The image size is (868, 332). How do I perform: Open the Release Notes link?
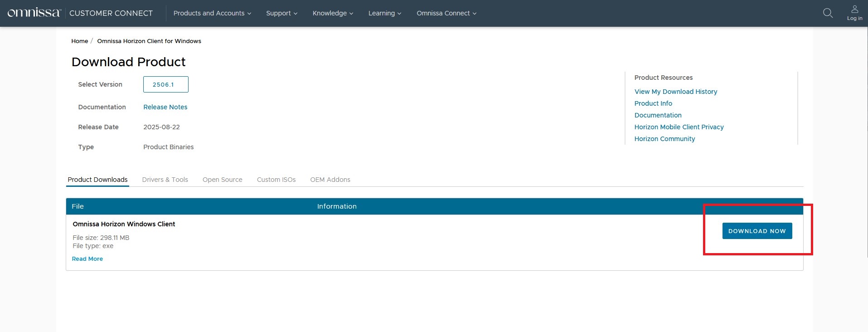point(165,107)
